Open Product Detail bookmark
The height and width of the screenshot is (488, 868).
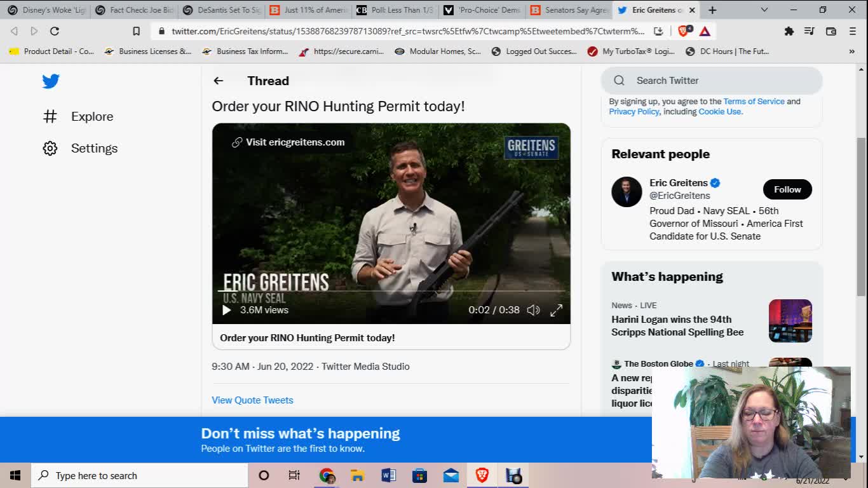[x=51, y=51]
